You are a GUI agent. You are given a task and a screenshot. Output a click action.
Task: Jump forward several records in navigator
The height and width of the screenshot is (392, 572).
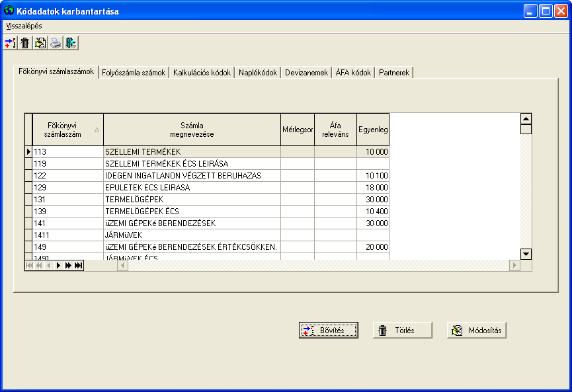(x=68, y=266)
